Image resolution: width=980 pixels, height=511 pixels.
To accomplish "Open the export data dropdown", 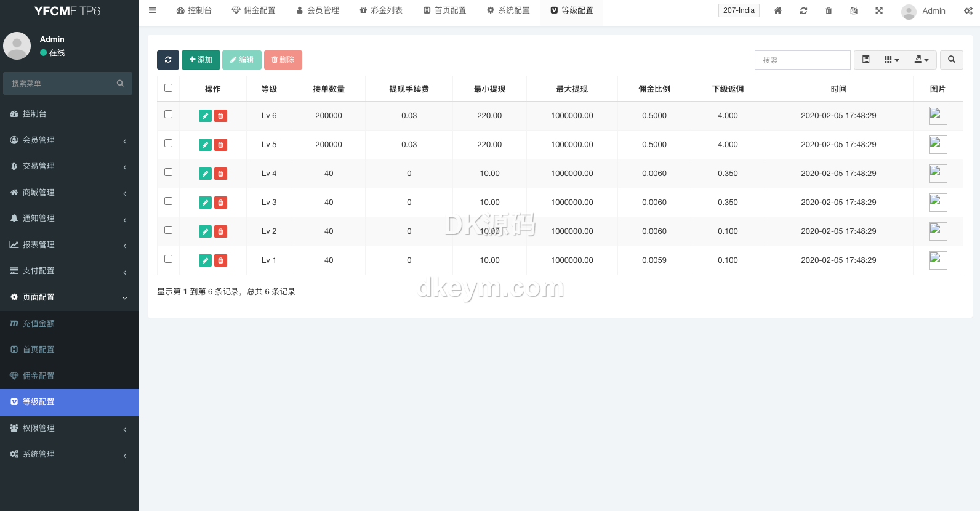I will [x=922, y=60].
